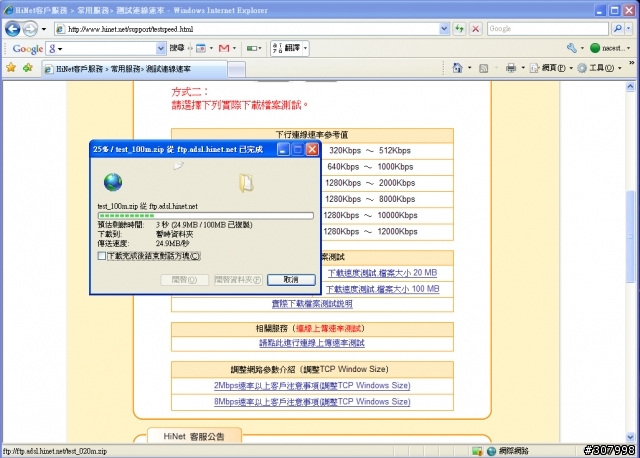Click the Google toolbar battery-like icon
Image resolution: width=640 pixels, height=458 pixels.
tap(252, 48)
